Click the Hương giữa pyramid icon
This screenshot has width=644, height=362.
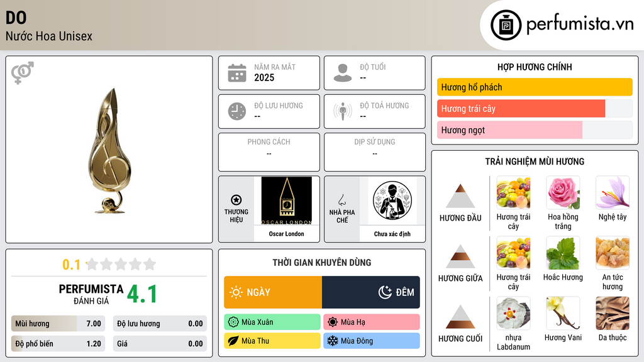click(x=460, y=256)
